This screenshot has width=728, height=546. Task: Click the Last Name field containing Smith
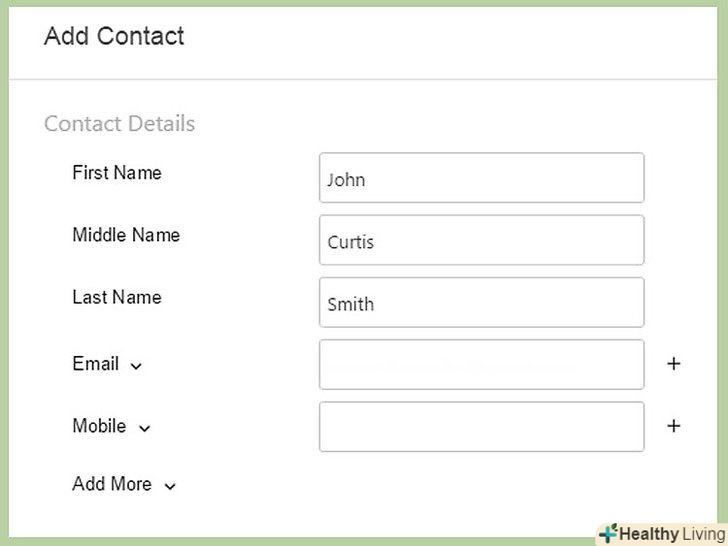pos(481,302)
